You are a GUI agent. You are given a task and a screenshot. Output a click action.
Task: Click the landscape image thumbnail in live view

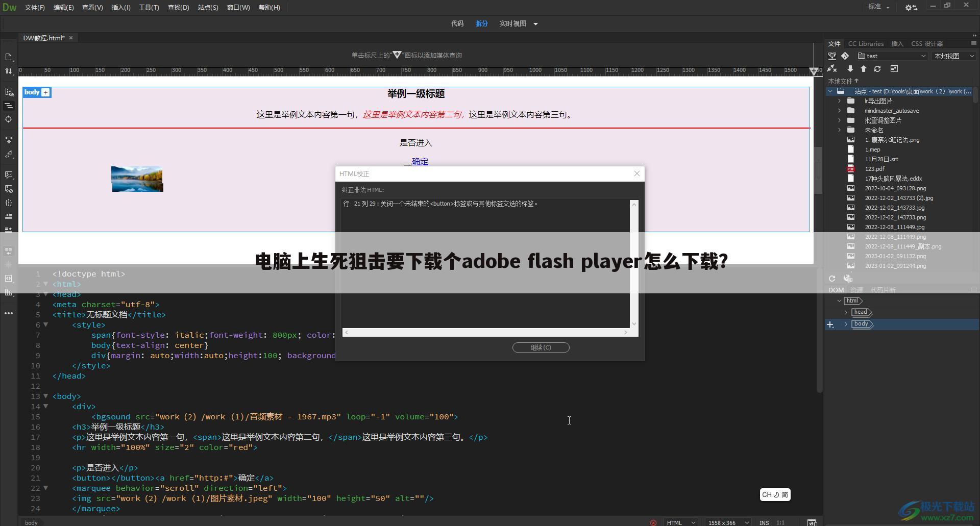[x=137, y=179]
